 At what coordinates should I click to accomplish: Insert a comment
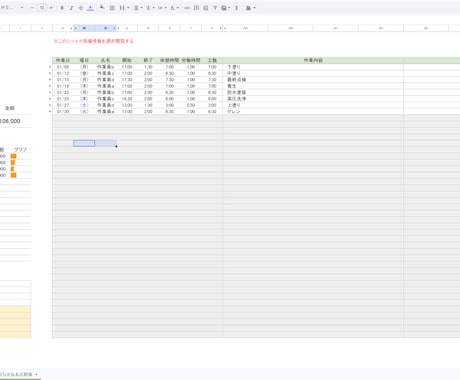click(x=196, y=8)
